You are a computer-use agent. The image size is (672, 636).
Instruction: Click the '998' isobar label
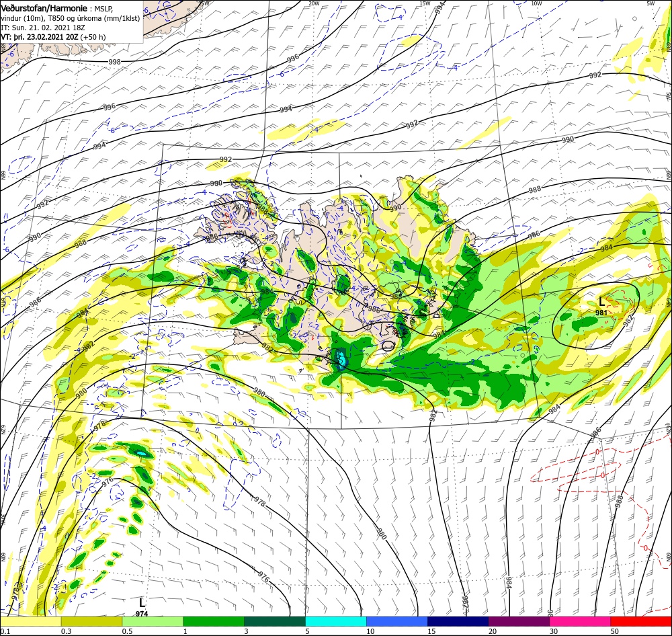[114, 62]
